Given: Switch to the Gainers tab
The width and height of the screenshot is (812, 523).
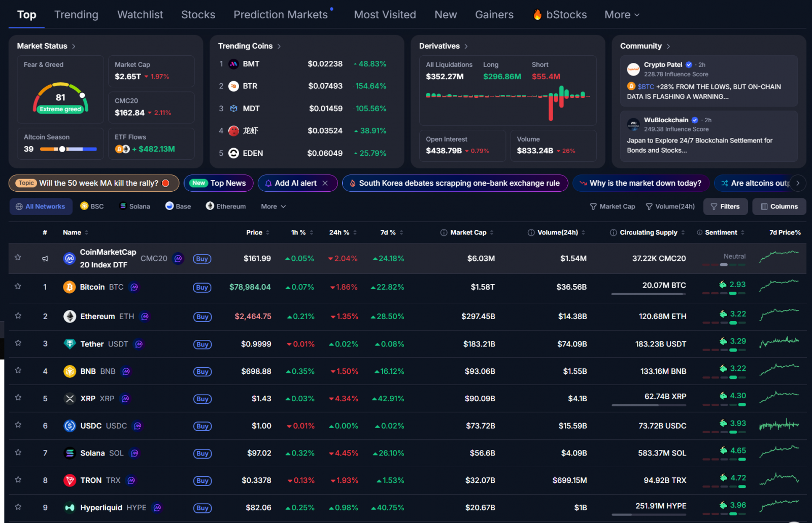Looking at the screenshot, I should [494, 15].
